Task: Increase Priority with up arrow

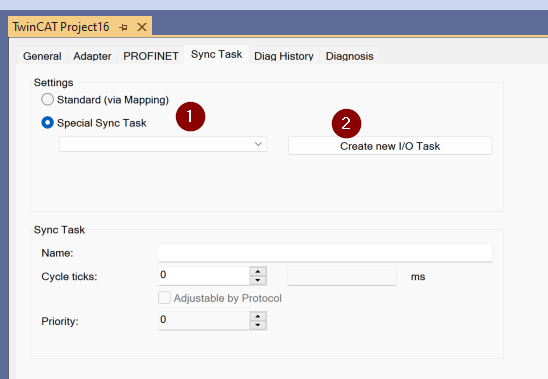Action: 258,316
